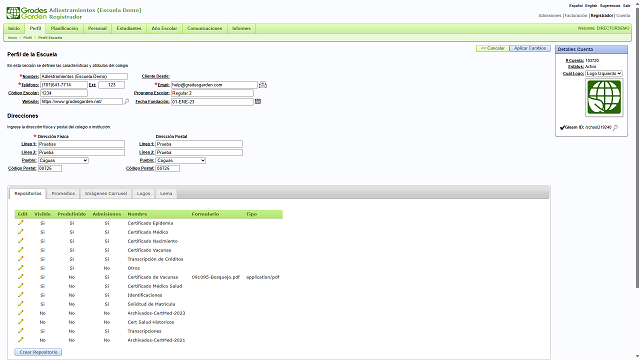Go to the Cuenta module
640x360 pixels.
(623, 16)
